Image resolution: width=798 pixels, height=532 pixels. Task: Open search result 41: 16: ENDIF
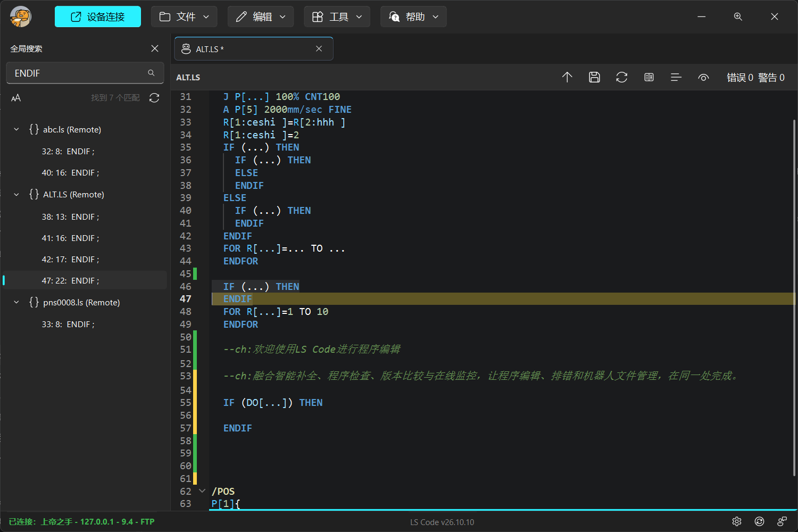click(x=85, y=238)
